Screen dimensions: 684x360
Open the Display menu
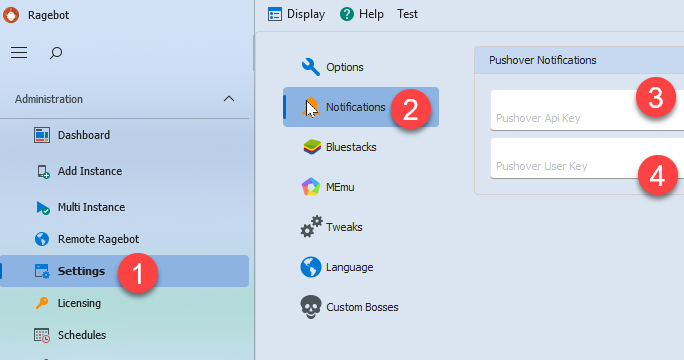pyautogui.click(x=296, y=14)
